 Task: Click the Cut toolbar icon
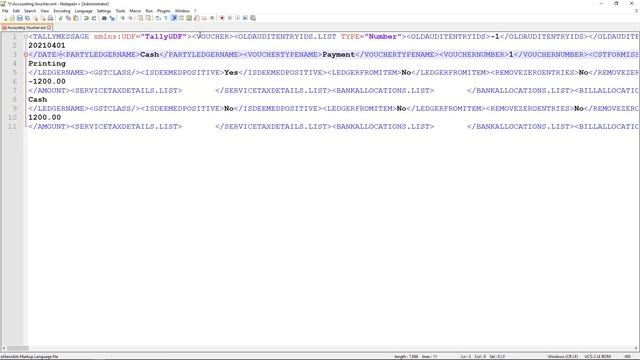(x=61, y=18)
